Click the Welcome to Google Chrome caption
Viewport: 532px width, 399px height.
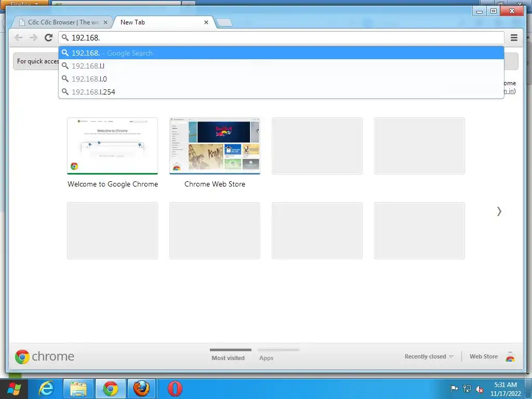click(x=113, y=184)
